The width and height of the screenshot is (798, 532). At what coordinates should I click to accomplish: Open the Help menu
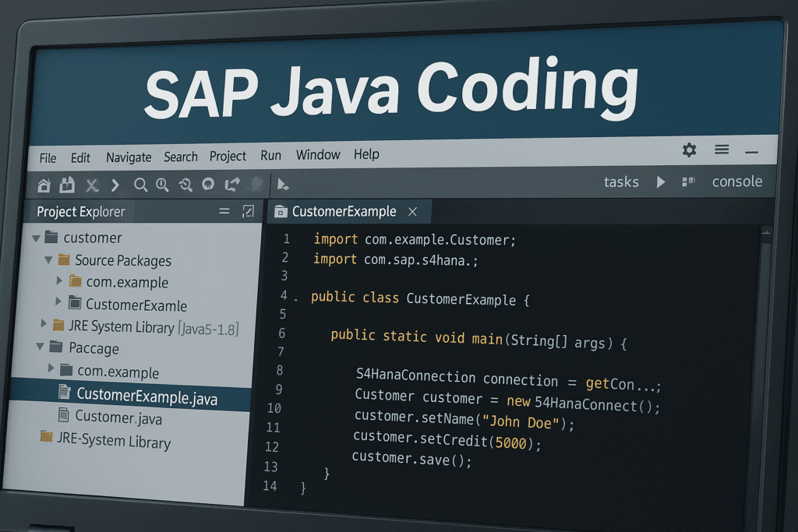pos(366,154)
